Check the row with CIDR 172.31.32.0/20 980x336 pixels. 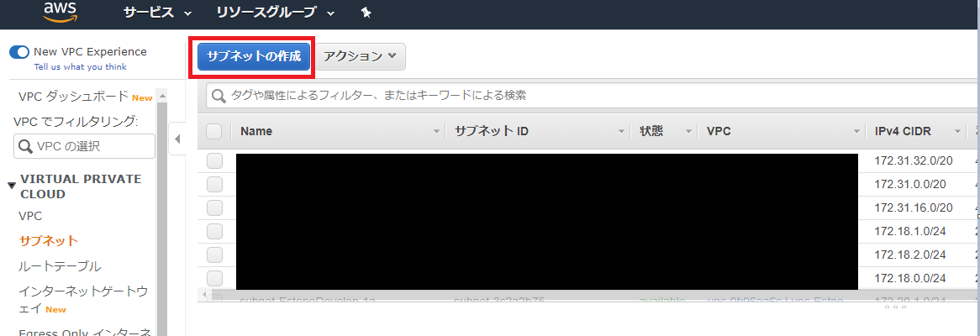(x=214, y=161)
